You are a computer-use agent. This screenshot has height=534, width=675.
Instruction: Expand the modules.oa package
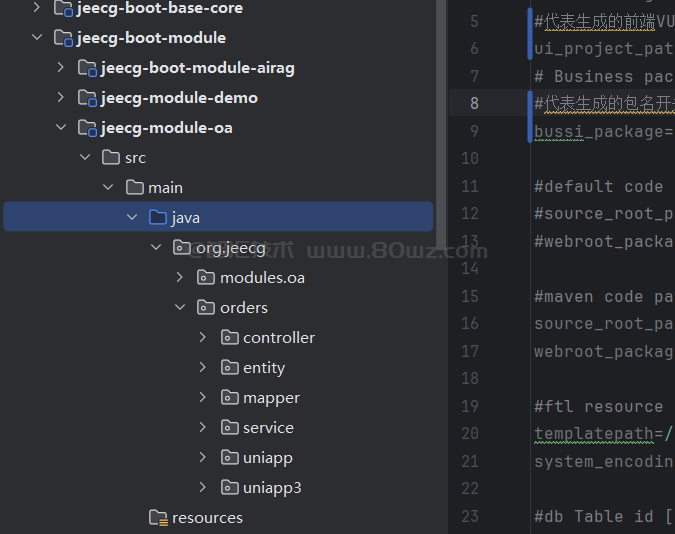click(180, 277)
